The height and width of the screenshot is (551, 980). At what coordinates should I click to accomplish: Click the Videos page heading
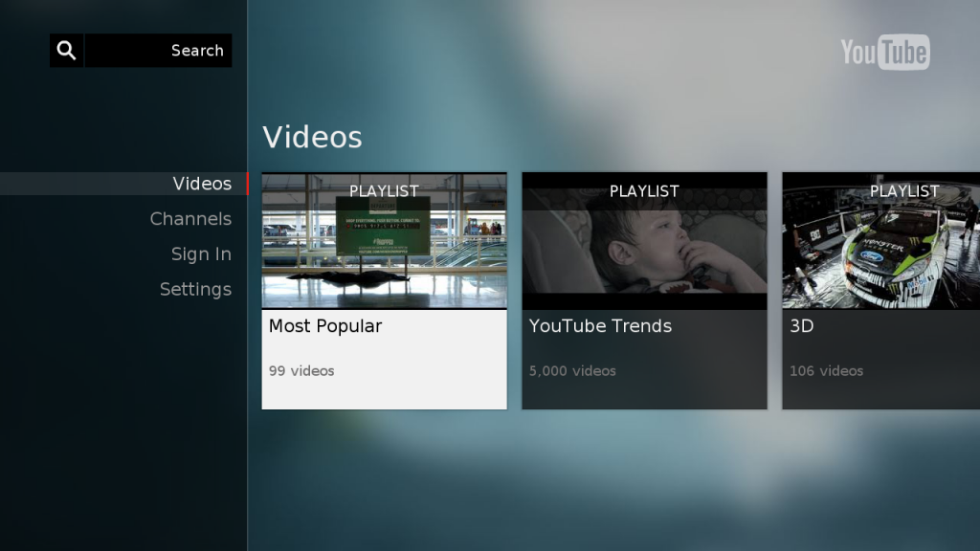click(312, 137)
